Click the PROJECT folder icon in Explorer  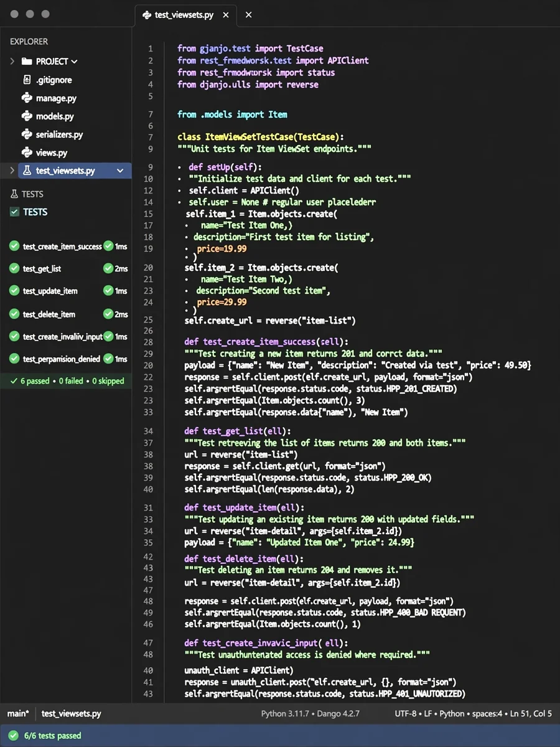(26, 62)
